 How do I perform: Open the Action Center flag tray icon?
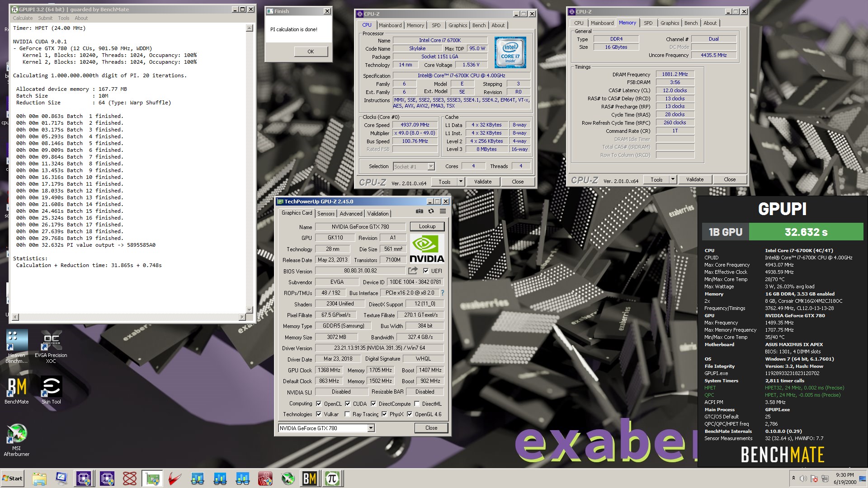pyautogui.click(x=814, y=479)
